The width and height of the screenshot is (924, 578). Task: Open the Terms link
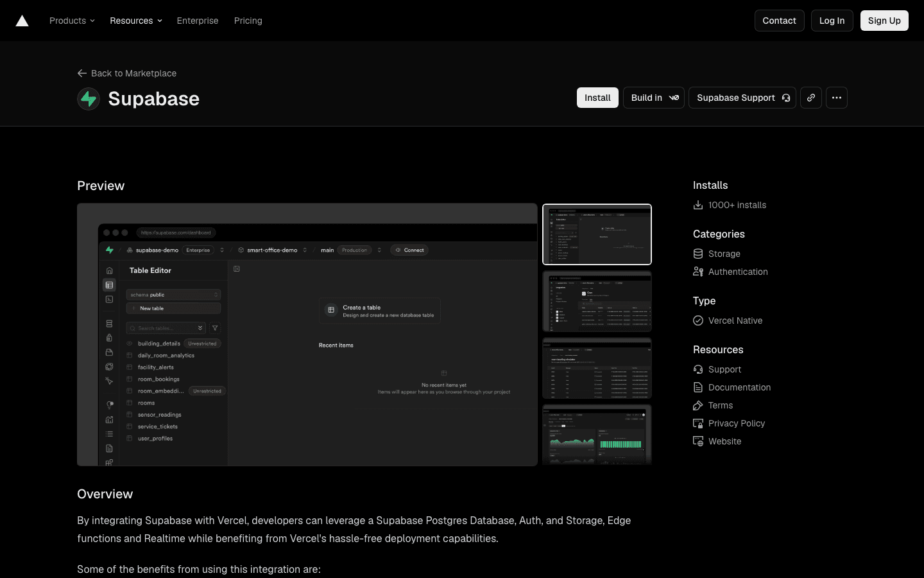coord(713,405)
